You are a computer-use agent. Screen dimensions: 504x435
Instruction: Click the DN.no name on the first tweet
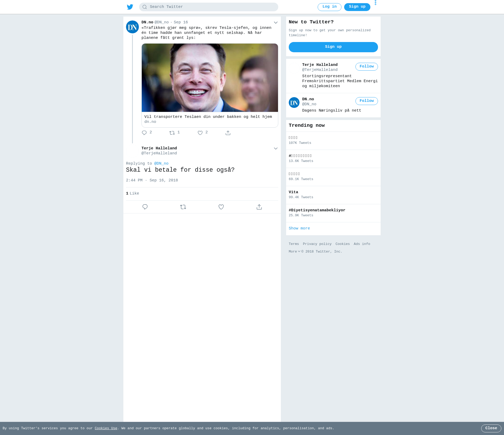(147, 22)
